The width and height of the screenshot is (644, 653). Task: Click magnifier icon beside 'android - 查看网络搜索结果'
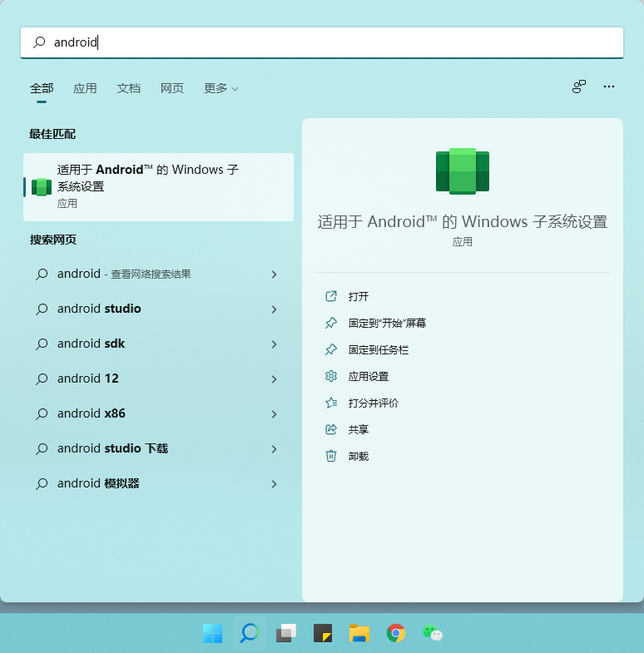point(42,274)
